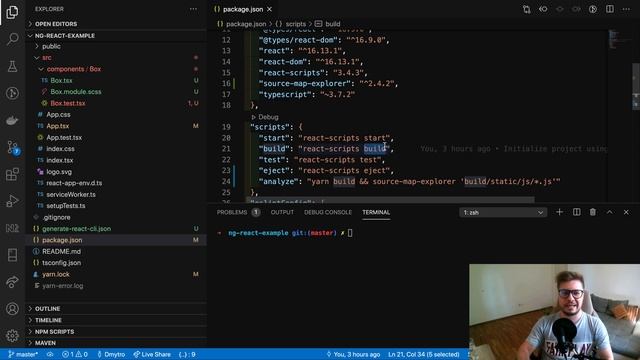Click master branch in status bar
The width and height of the screenshot is (640, 360).
[x=23, y=354]
